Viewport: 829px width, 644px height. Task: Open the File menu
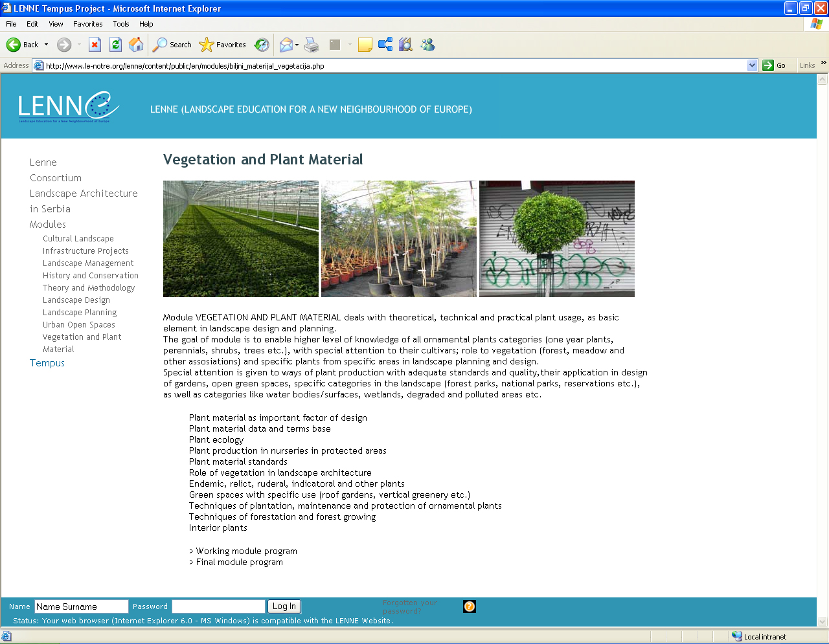point(11,24)
